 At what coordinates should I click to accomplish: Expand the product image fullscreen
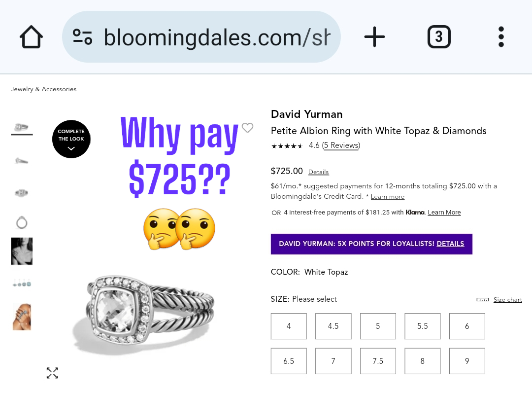click(52, 373)
